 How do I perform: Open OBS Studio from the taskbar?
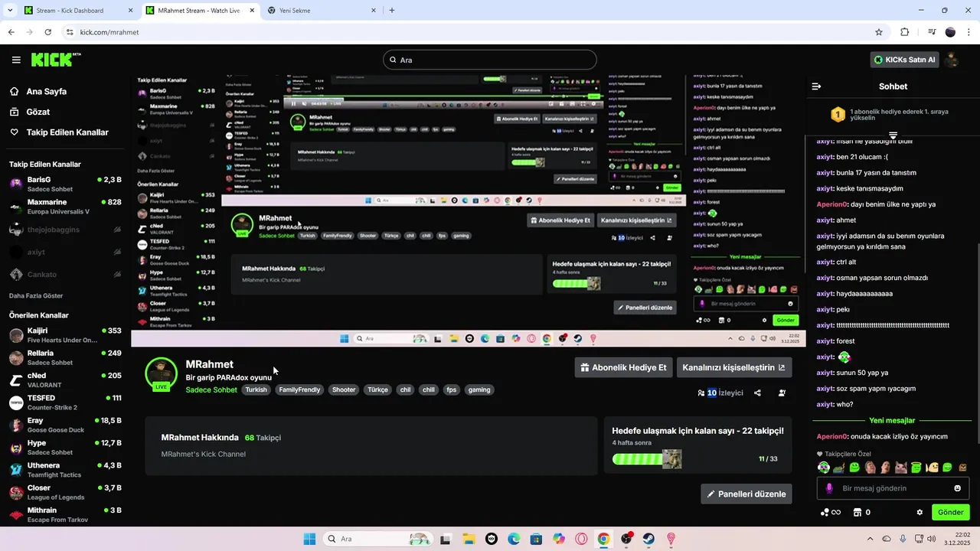click(x=626, y=539)
